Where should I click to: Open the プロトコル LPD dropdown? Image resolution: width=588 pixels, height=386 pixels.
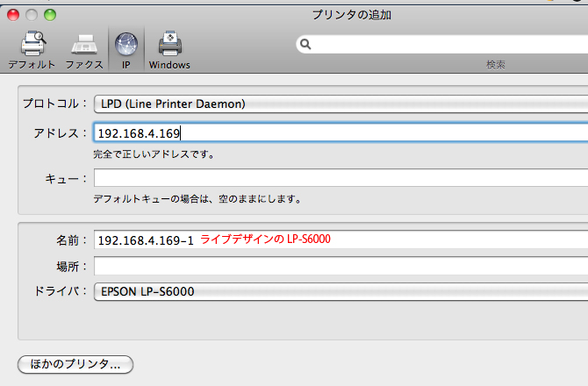coord(341,104)
